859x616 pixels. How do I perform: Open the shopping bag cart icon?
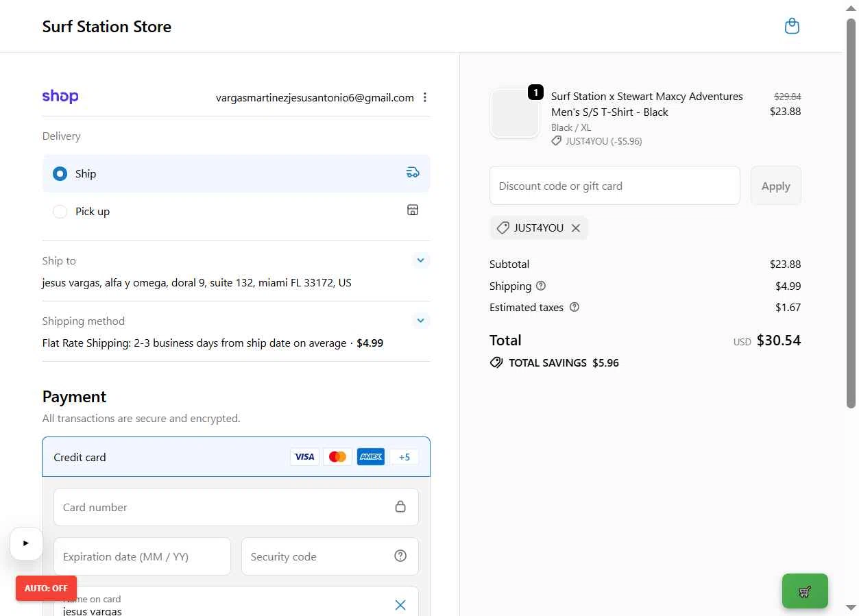tap(792, 26)
